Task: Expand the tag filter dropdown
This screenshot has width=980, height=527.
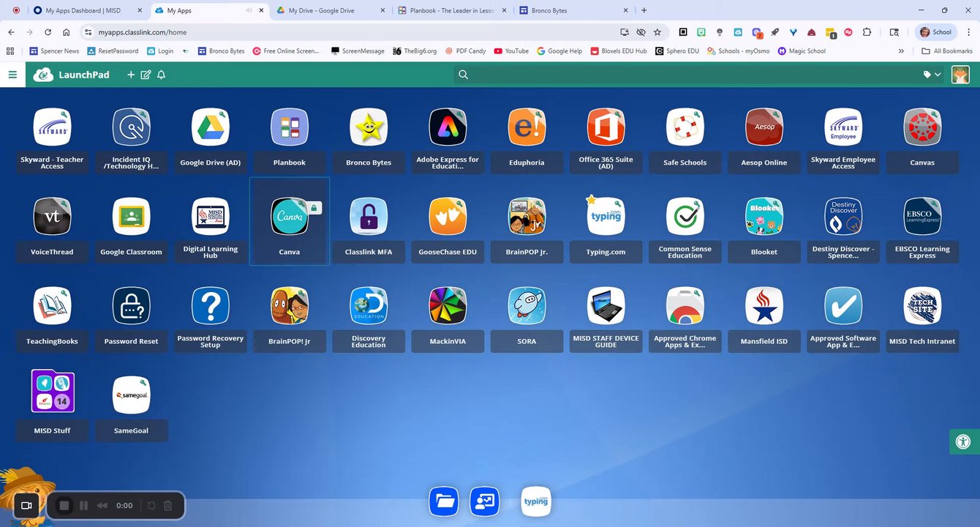Action: (x=932, y=75)
